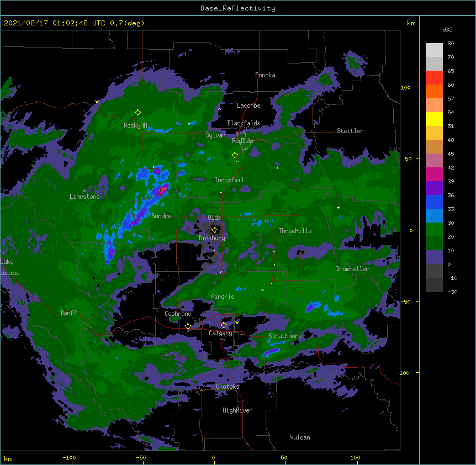
Task: Click the Ponoka city label
Action: [265, 75]
